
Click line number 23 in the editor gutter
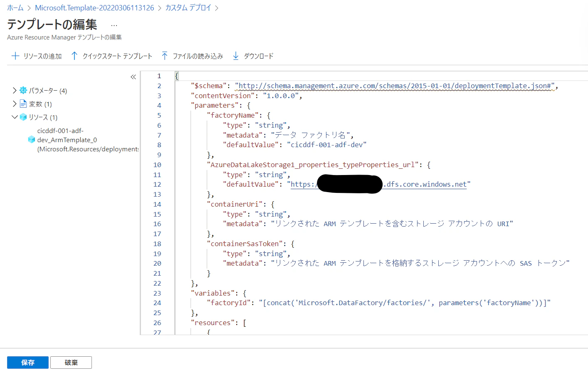click(157, 293)
